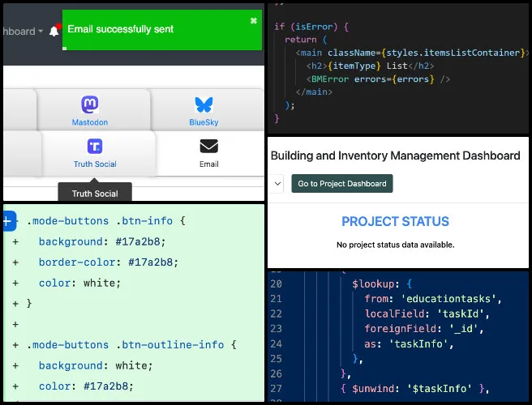
Task: Choose the Truth Social icon
Action: tap(95, 147)
